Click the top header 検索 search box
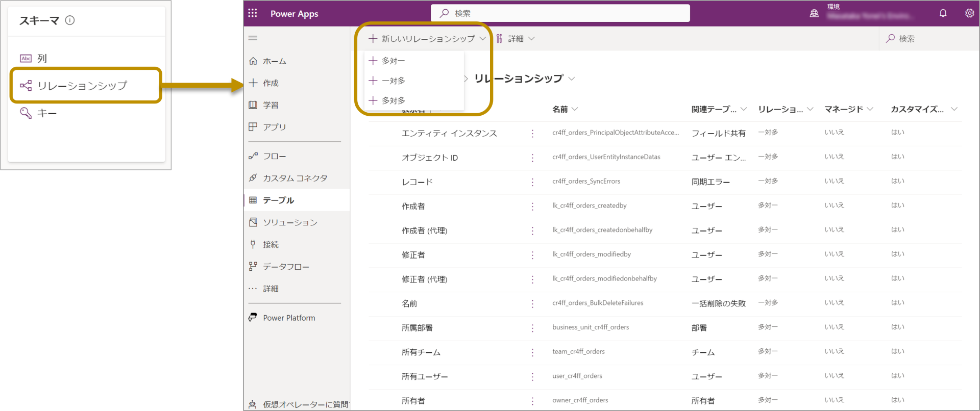The image size is (980, 411). click(560, 13)
